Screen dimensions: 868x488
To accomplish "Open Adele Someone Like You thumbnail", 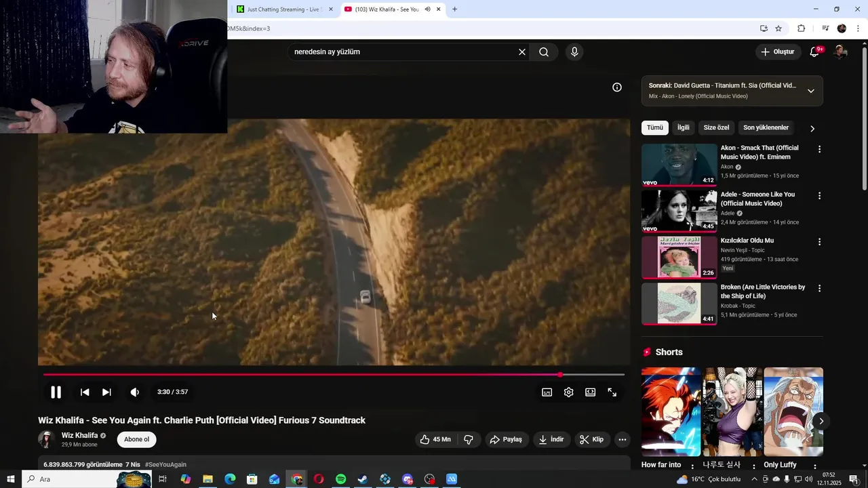I will pos(679,211).
